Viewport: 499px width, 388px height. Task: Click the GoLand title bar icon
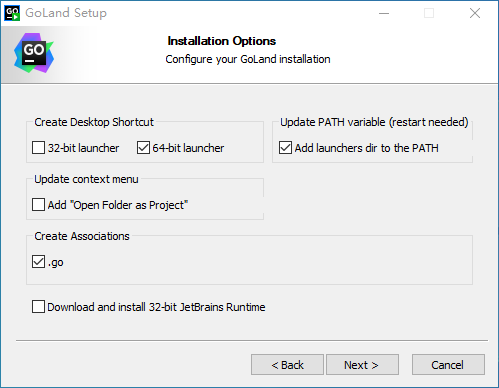pyautogui.click(x=12, y=13)
